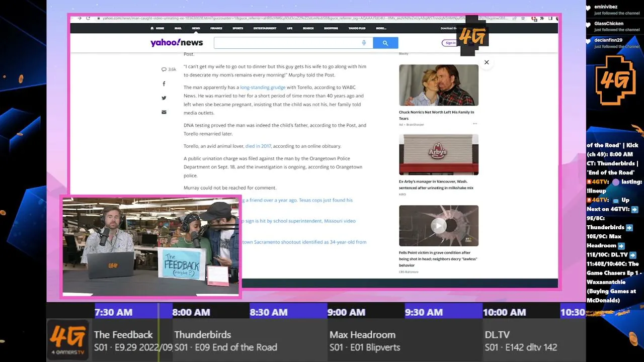The image size is (644, 362).
Task: Open the Chuck Norris net worth headline
Action: pos(437,115)
